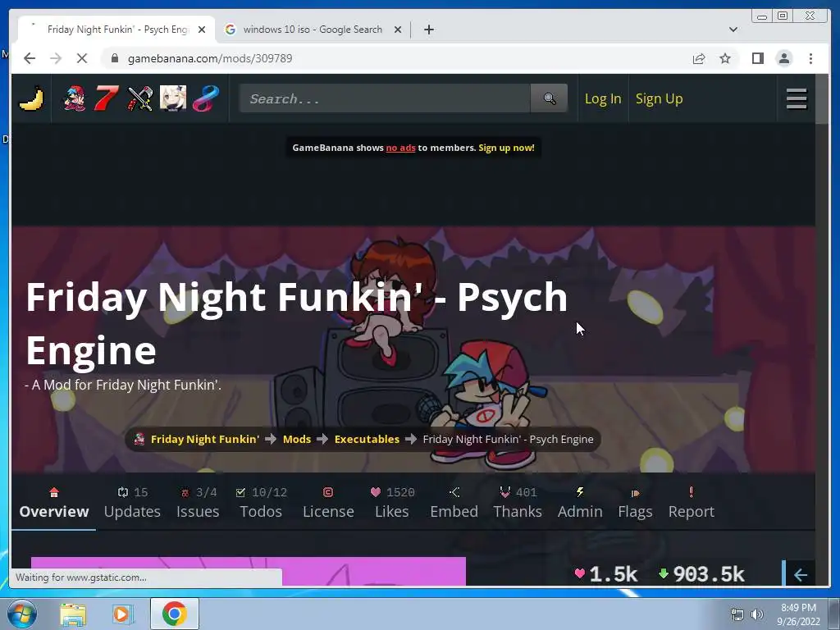Open the Issues tab
The image size is (840, 630).
tap(198, 503)
